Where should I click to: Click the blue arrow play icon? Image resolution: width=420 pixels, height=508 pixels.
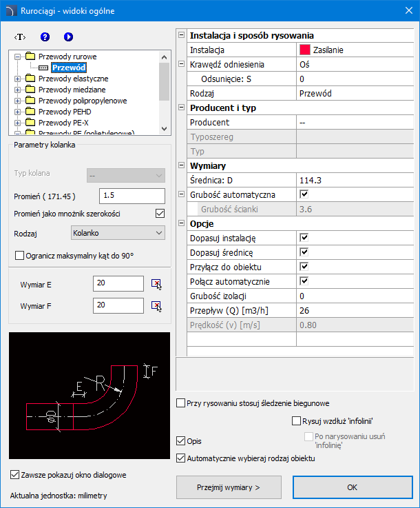click(68, 37)
